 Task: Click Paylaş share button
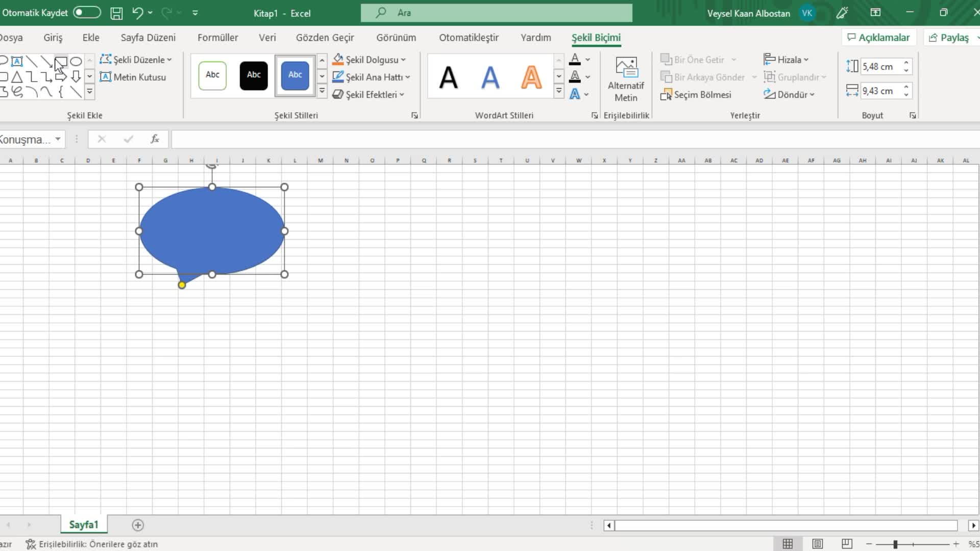(x=952, y=38)
